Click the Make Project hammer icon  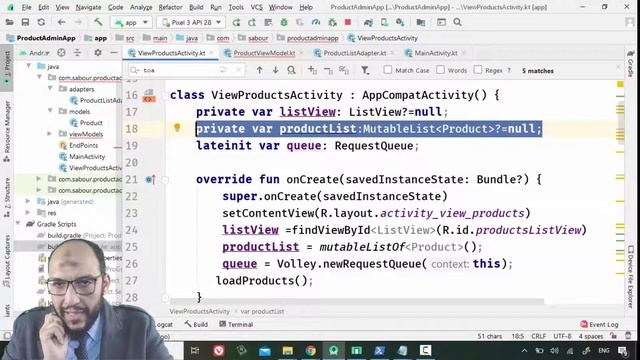[98, 22]
